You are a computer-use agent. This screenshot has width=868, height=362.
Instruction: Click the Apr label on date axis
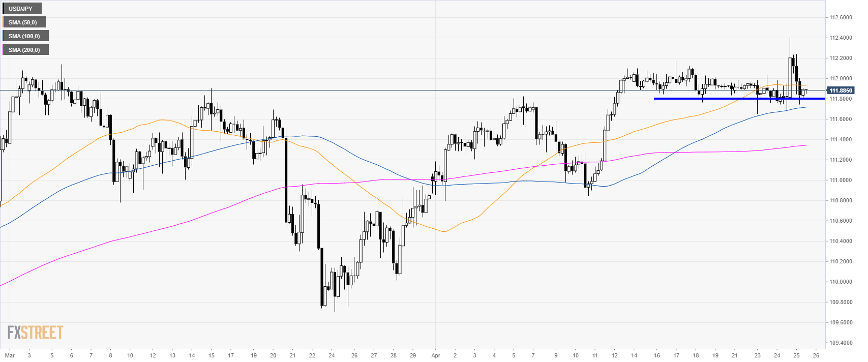[x=435, y=355]
